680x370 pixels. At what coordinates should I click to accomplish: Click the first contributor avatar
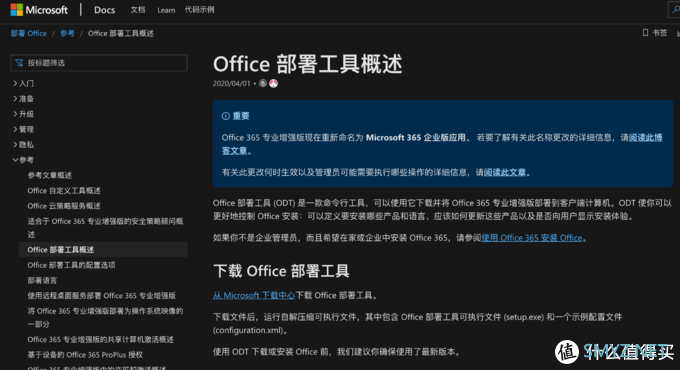(x=263, y=83)
